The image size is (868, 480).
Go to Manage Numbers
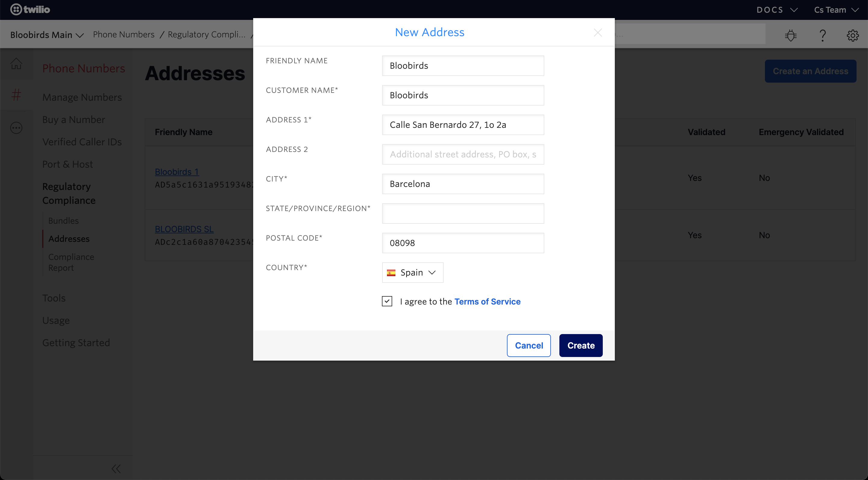tap(82, 97)
